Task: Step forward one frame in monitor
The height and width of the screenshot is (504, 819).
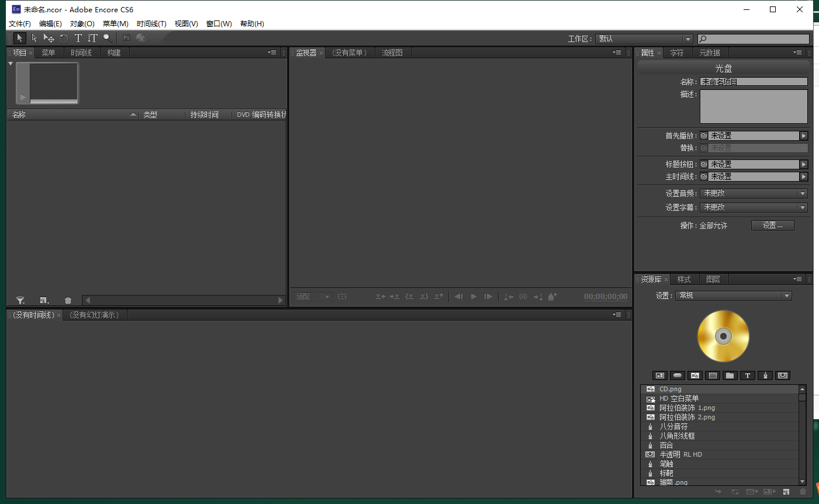Action: [x=488, y=297]
